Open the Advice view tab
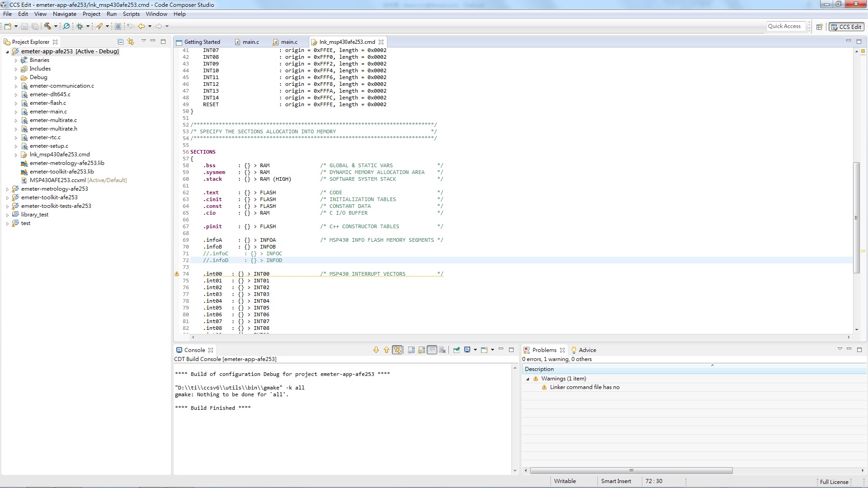Screen dimensions: 868x488 (x=587, y=350)
